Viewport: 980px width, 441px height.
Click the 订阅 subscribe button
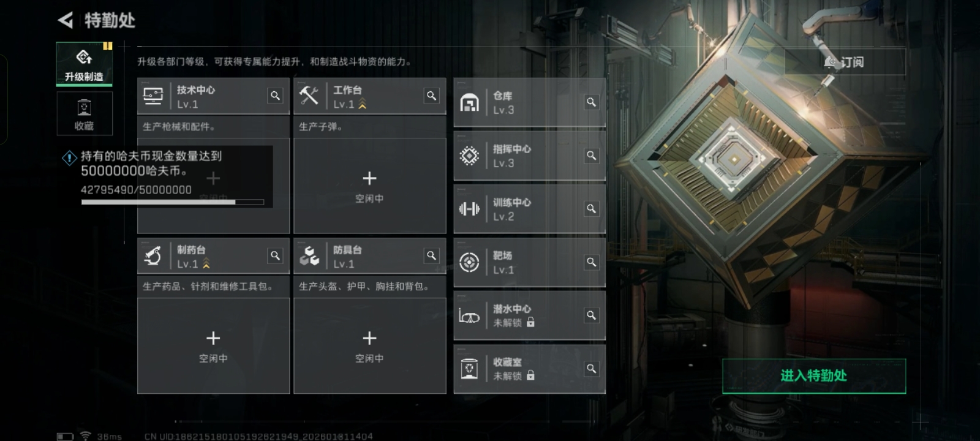pyautogui.click(x=845, y=62)
